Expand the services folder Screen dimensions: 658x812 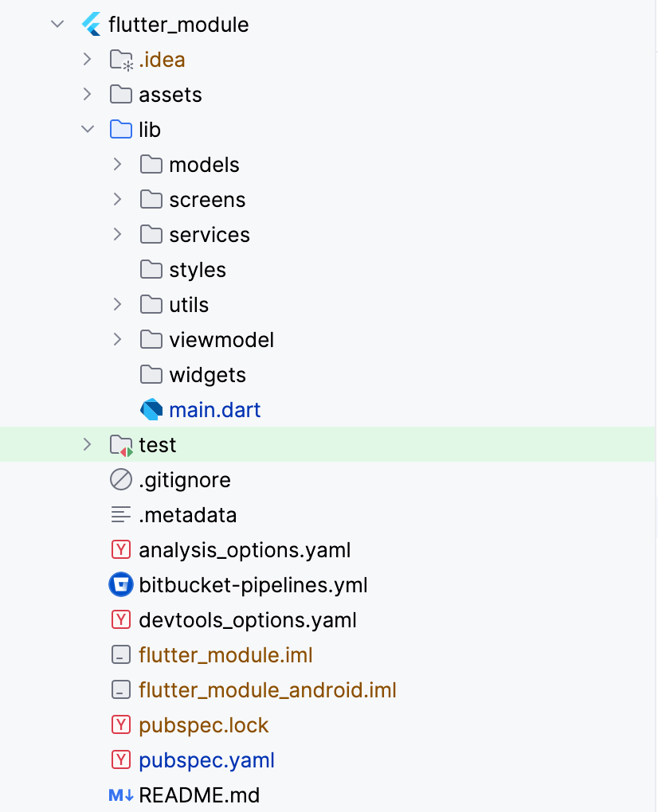point(118,234)
